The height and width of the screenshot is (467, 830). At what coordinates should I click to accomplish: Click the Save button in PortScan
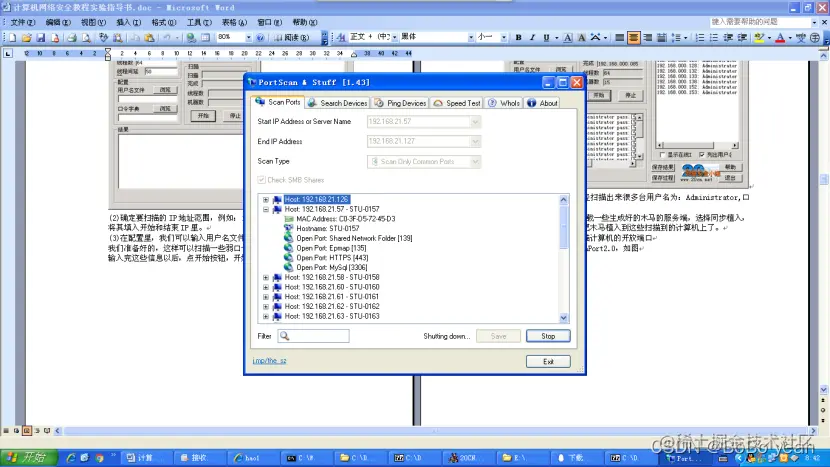[498, 336]
